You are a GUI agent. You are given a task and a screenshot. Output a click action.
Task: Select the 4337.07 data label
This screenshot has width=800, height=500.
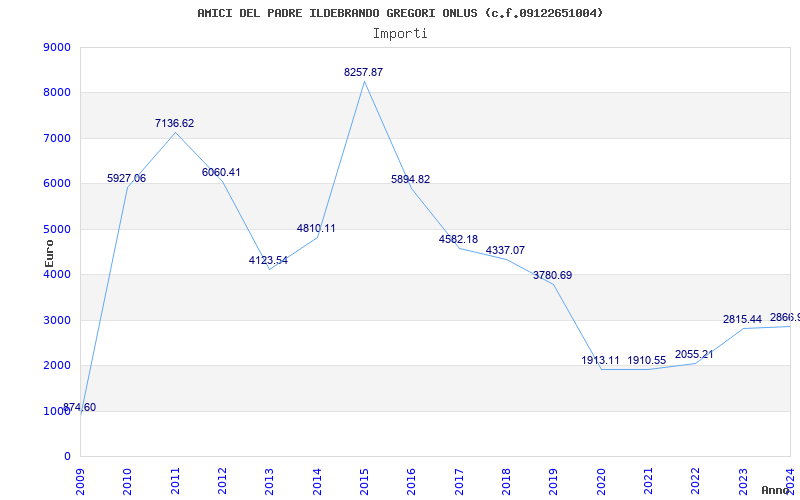505,251
